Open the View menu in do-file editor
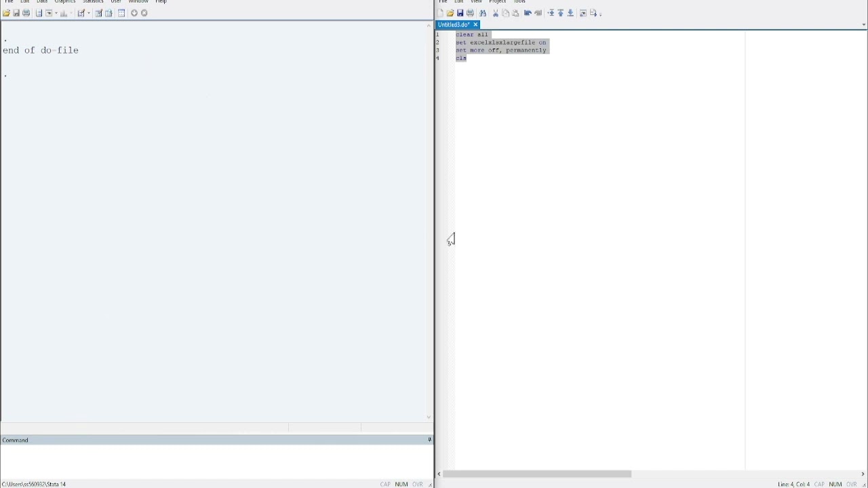The image size is (868, 488). [x=476, y=1]
